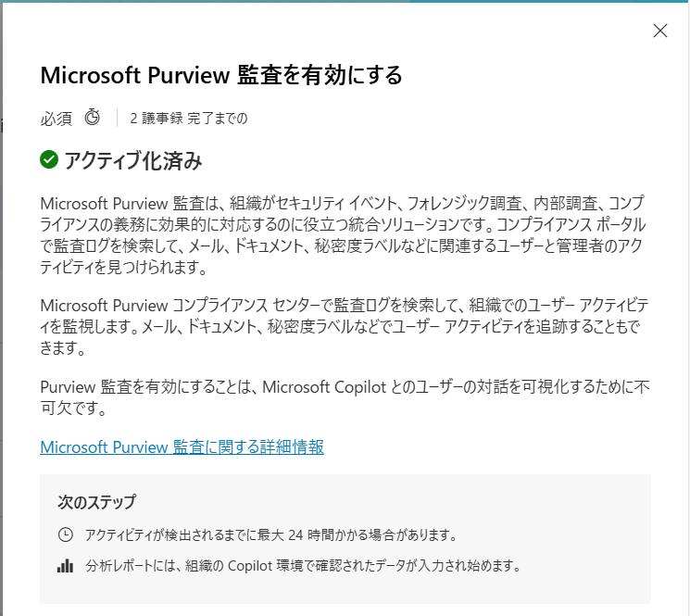Click the green checkmark status icon
690x616 pixels.
[x=49, y=159]
